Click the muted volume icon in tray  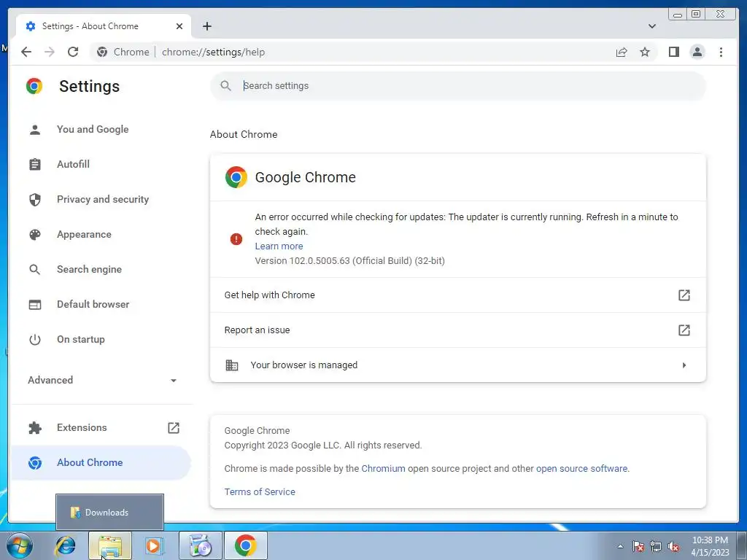[x=673, y=547]
